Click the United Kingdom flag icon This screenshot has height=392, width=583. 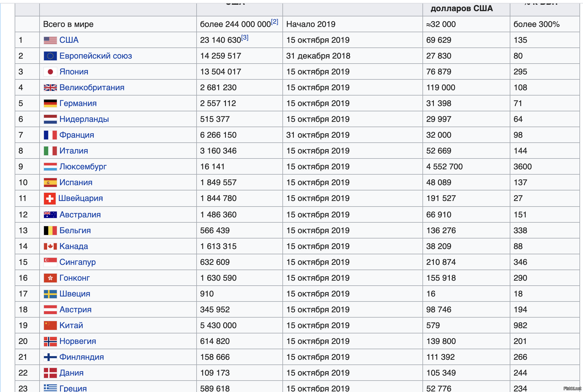(x=50, y=88)
